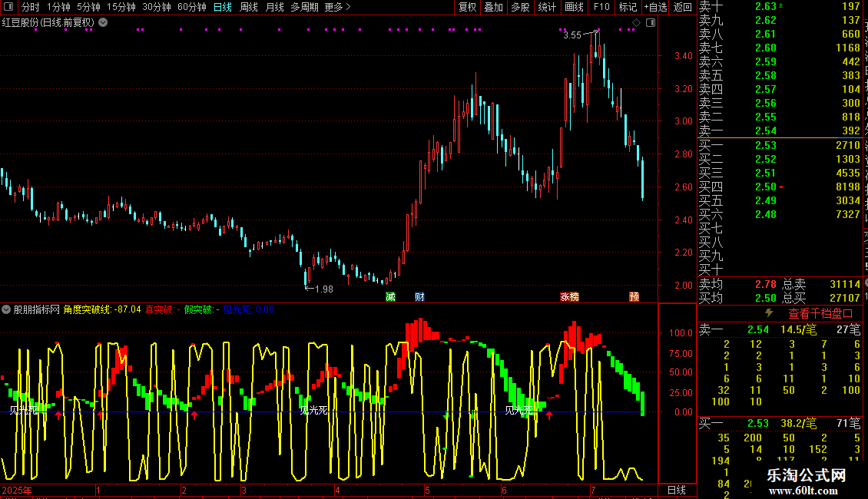Click month 5 on the time axis
The height and width of the screenshot is (499, 868).
coord(427,490)
